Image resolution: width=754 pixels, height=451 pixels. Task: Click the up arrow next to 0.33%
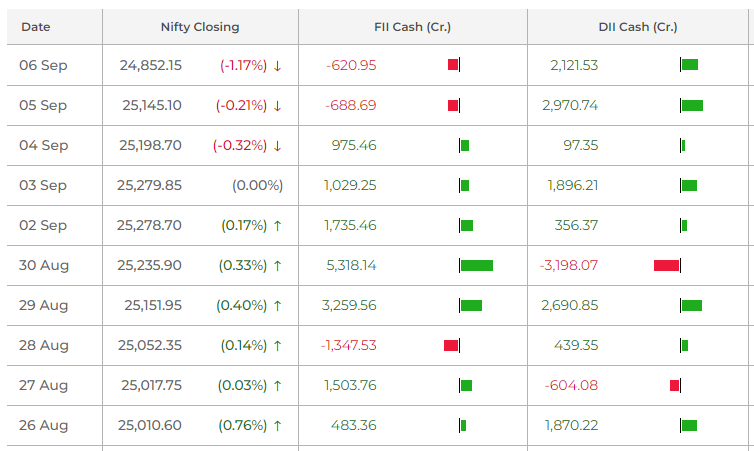(277, 265)
